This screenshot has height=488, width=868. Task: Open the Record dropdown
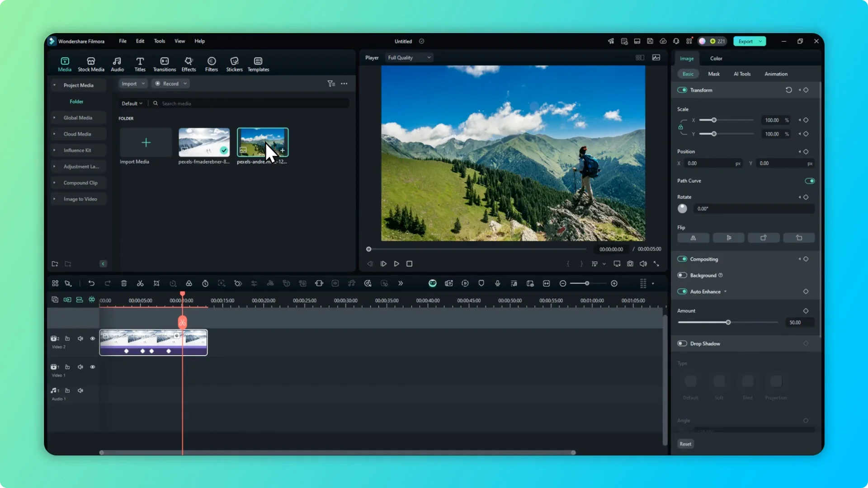point(171,84)
